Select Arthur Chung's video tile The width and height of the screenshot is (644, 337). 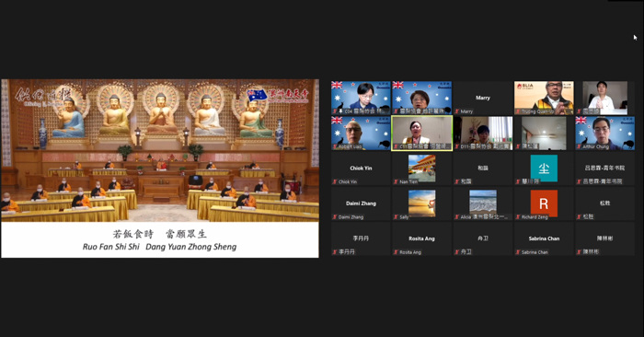[604, 134]
